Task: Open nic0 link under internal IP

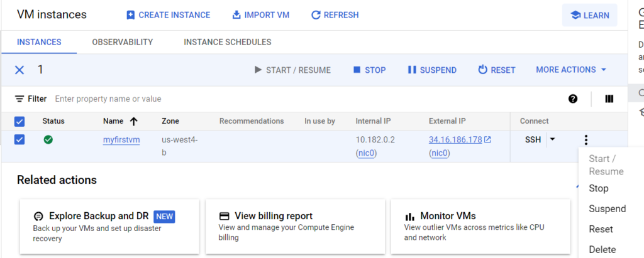Action: pos(367,153)
